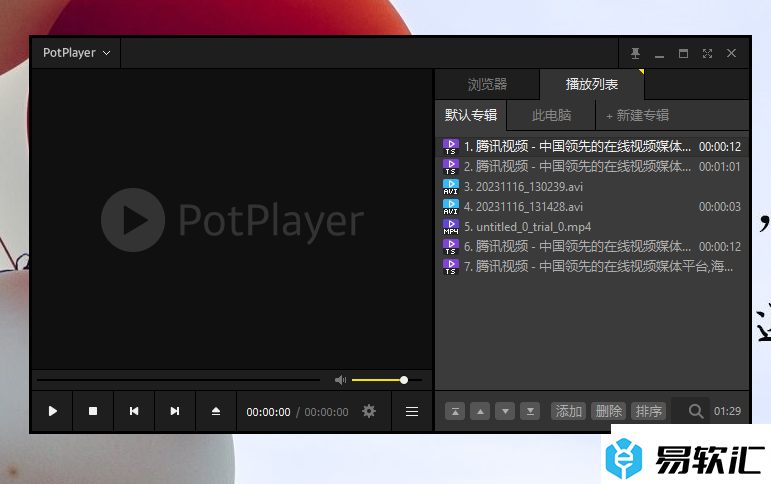Move the selected item down
The width and height of the screenshot is (771, 484).
point(505,411)
